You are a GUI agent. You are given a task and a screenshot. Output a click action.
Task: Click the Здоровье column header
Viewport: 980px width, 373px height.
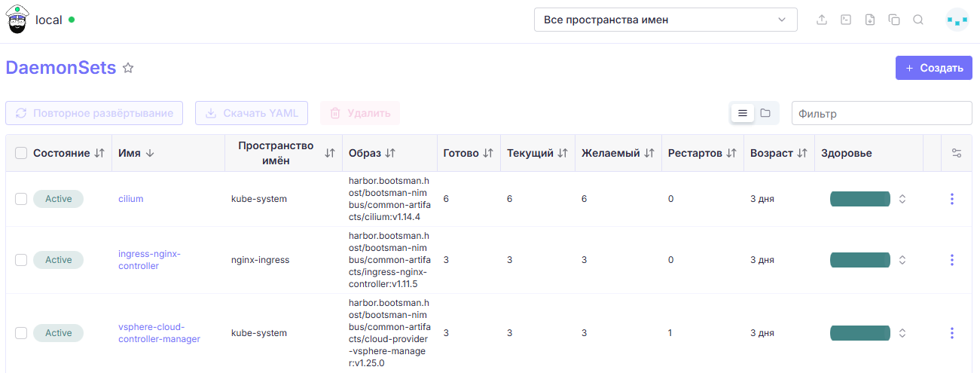coord(847,153)
